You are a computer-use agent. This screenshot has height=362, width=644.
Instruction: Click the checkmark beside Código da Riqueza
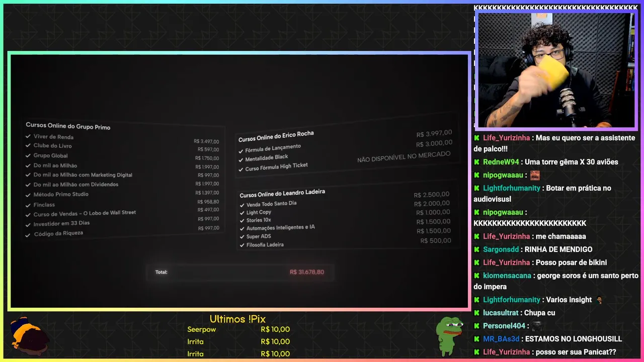click(x=29, y=234)
